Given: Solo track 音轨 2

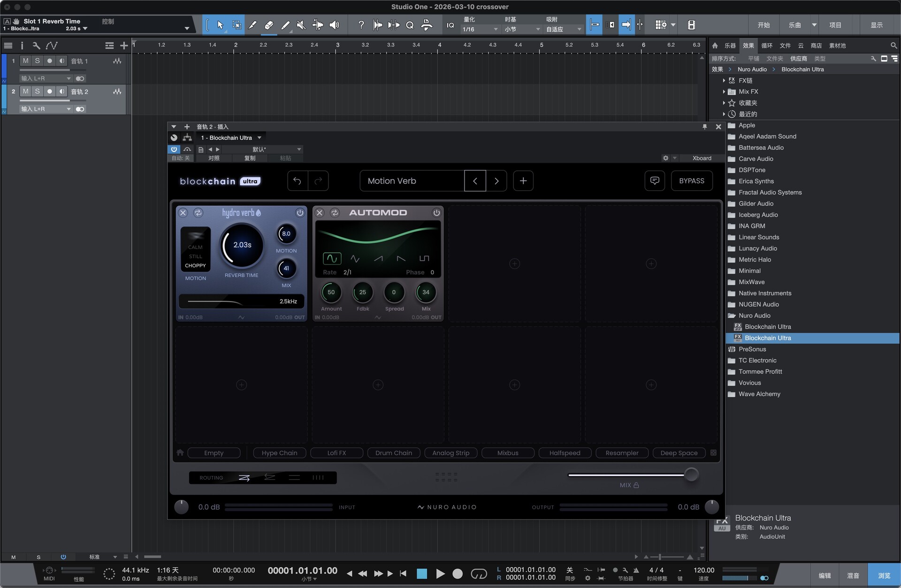Looking at the screenshot, I should click(38, 91).
